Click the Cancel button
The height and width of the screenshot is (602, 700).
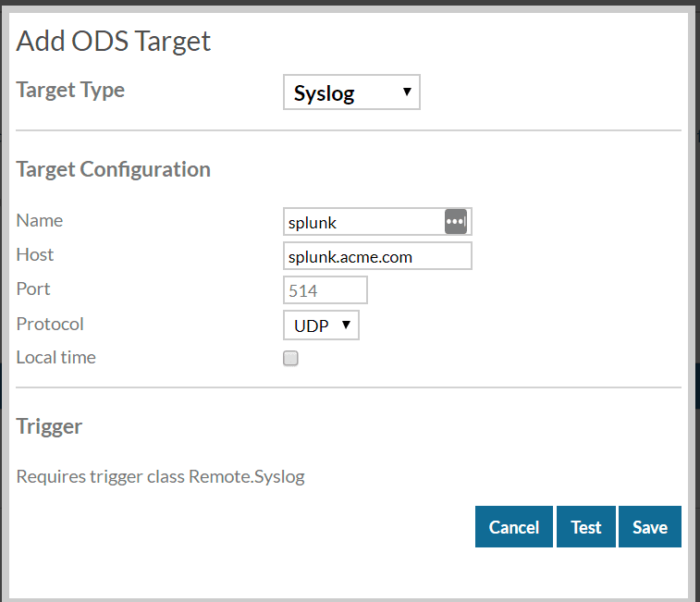click(514, 527)
